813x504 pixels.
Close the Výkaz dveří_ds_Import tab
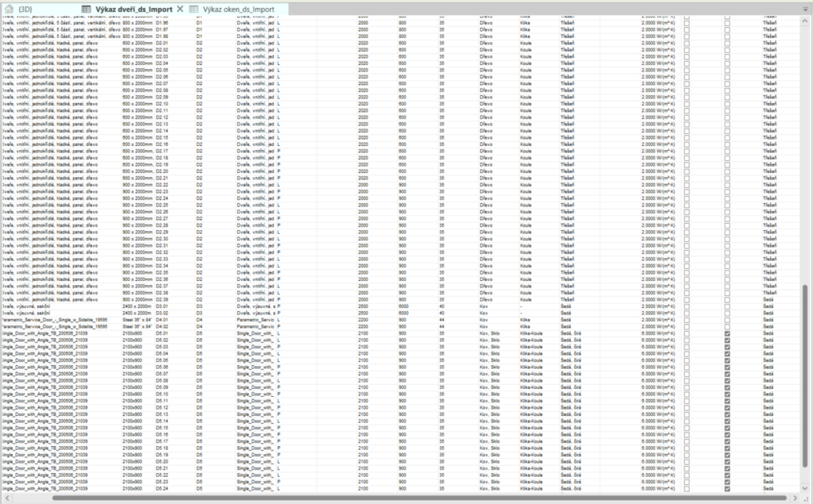tap(180, 8)
